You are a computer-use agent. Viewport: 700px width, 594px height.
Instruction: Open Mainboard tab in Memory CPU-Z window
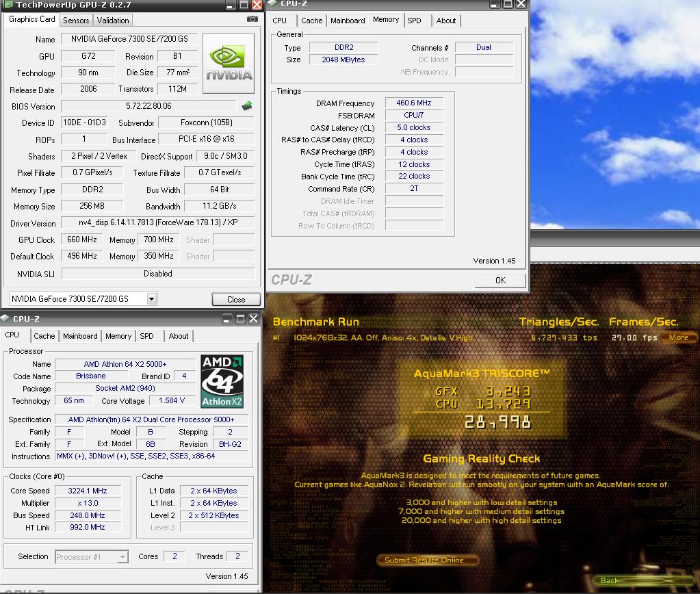coord(348,21)
